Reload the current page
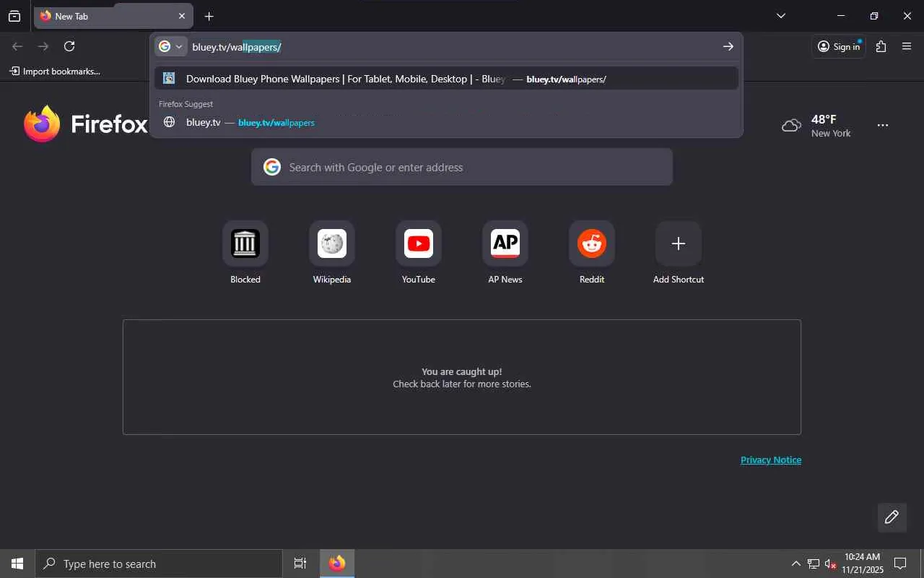Viewport: 924px width, 578px height. coord(69,46)
